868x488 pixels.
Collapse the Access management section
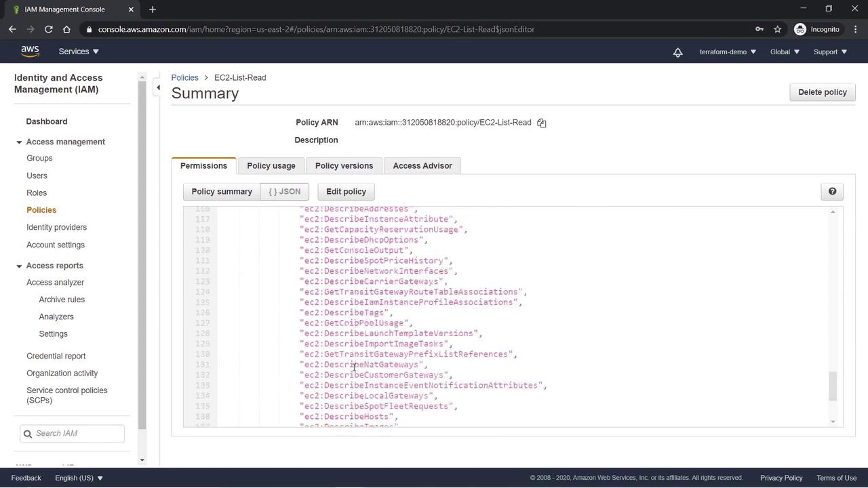pyautogui.click(x=20, y=142)
